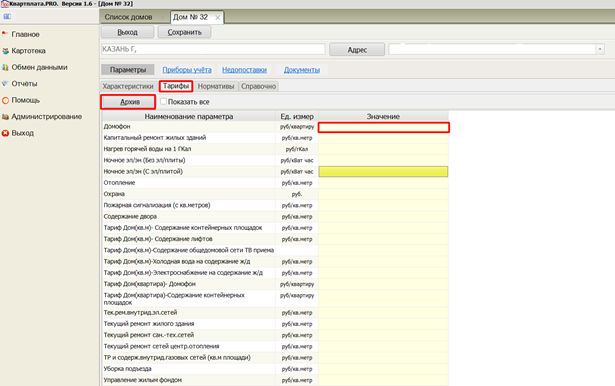The width and height of the screenshot is (615, 386).
Task: Click the Домофон value input field
Action: [x=384, y=127]
